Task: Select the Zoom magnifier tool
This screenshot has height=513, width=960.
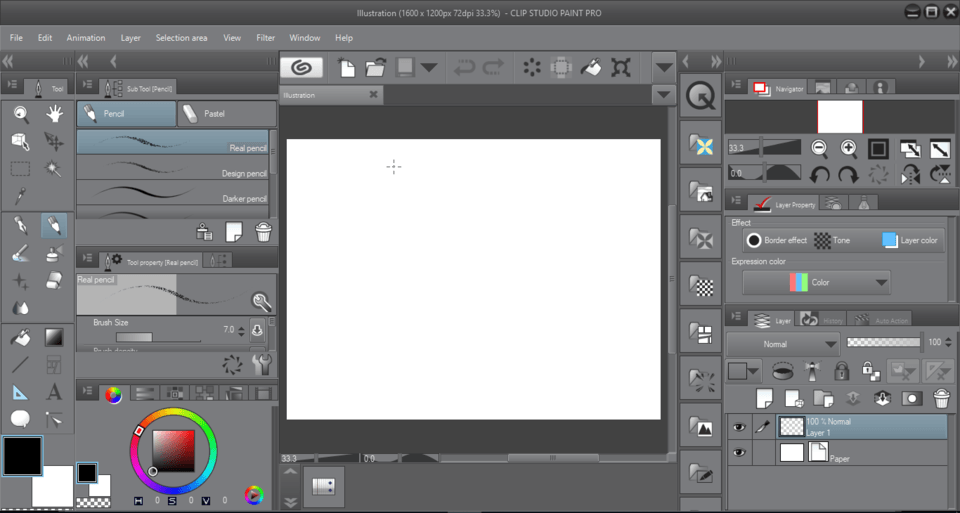Action: 20,114
